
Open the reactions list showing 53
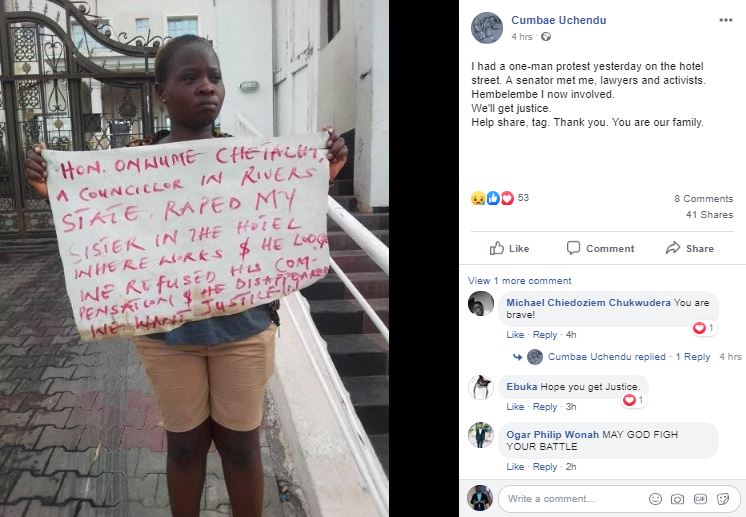tap(500, 198)
